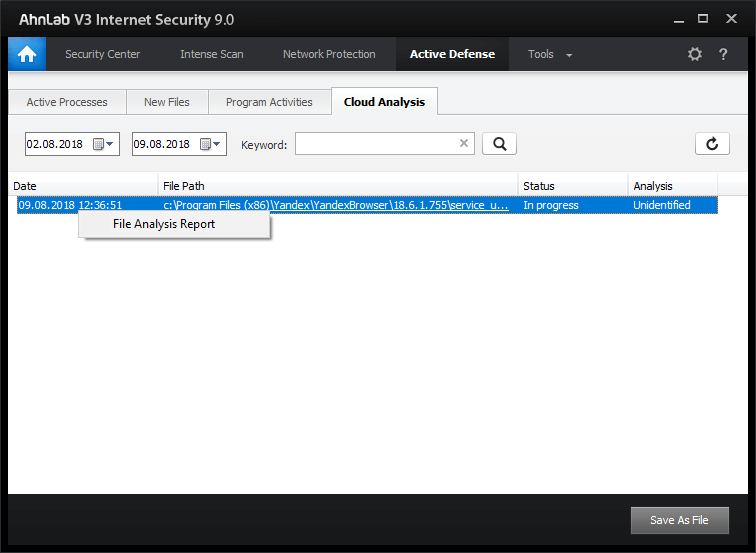756x553 pixels.
Task: Switch to the Active Processes tab
Action: pyautogui.click(x=67, y=102)
